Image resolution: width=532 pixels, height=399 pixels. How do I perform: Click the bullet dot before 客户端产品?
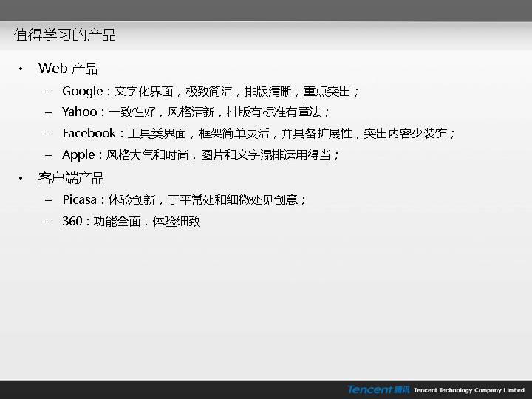click(21, 179)
